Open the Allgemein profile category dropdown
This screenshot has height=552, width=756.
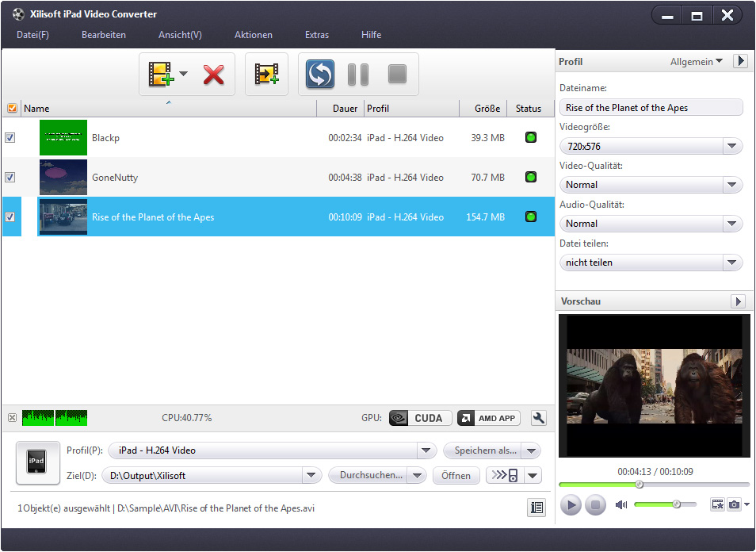coord(697,62)
